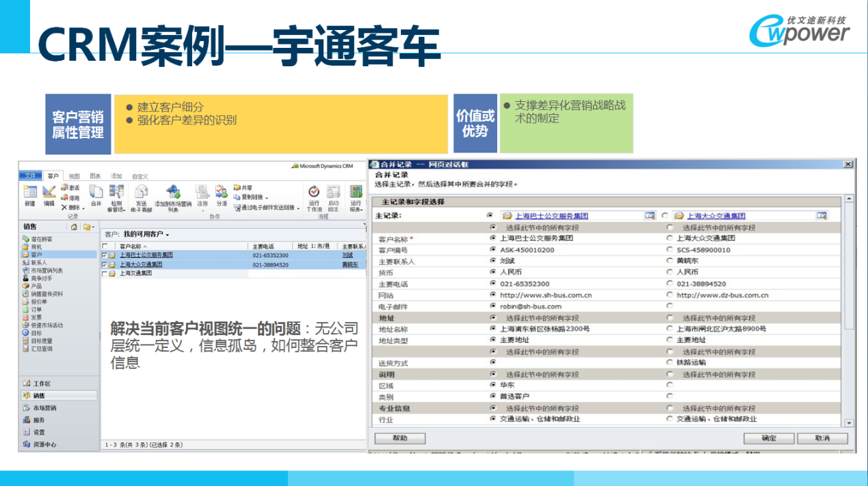868x486 pixels.
Task: Click the 激活 (Activate) ribbon command
Action: [x=70, y=188]
